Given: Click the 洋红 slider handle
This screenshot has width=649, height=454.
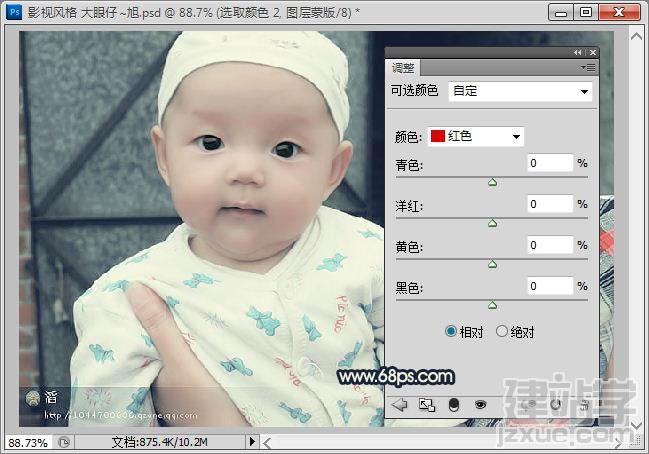Looking at the screenshot, I should [492, 223].
